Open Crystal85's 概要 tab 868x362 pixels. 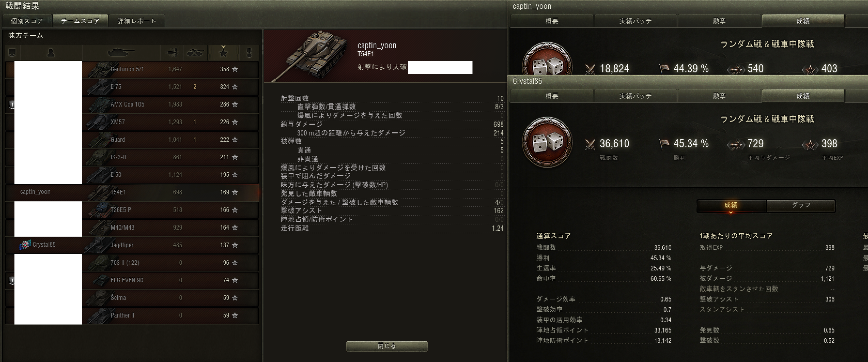[x=552, y=96]
